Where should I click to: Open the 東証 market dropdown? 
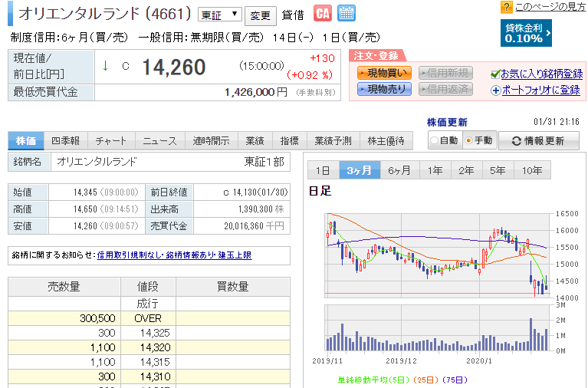pyautogui.click(x=220, y=15)
